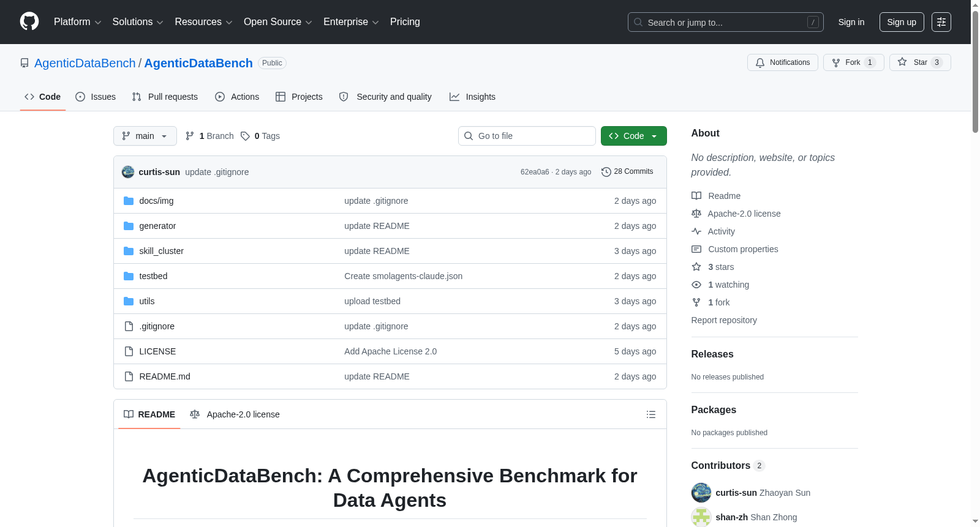Open the 28 Commits history link
980x527 pixels.
627,172
